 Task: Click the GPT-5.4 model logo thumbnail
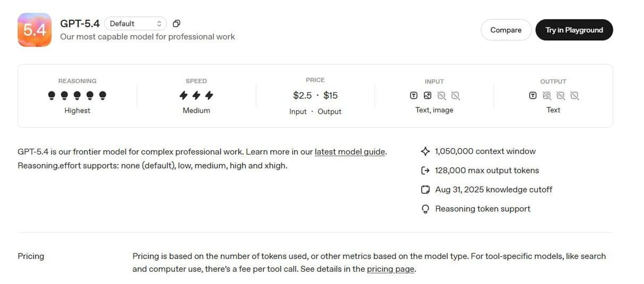(x=34, y=30)
